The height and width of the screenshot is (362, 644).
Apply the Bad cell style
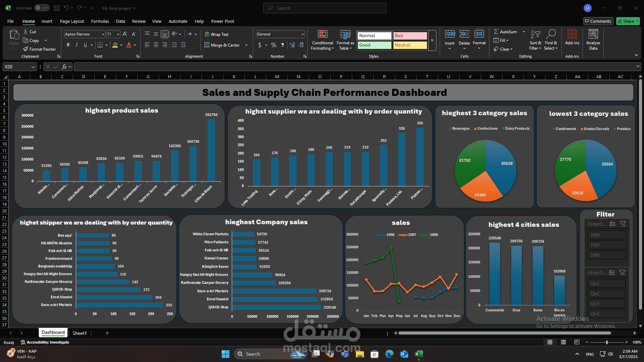[410, 36]
